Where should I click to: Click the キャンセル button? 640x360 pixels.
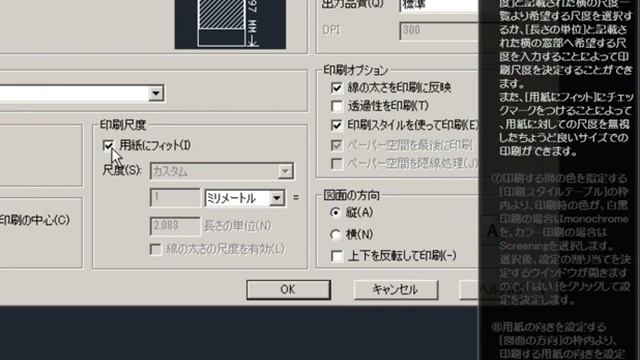[x=396, y=289]
